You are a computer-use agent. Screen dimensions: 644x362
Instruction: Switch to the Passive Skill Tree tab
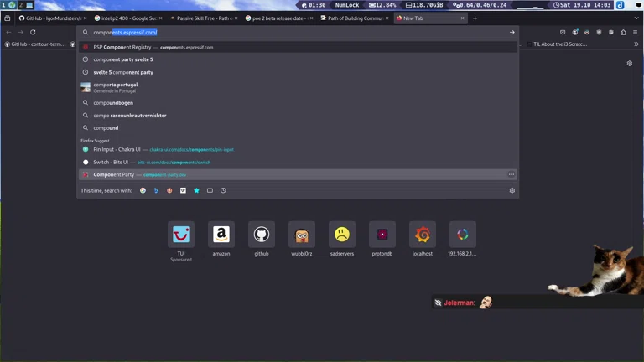tap(201, 18)
